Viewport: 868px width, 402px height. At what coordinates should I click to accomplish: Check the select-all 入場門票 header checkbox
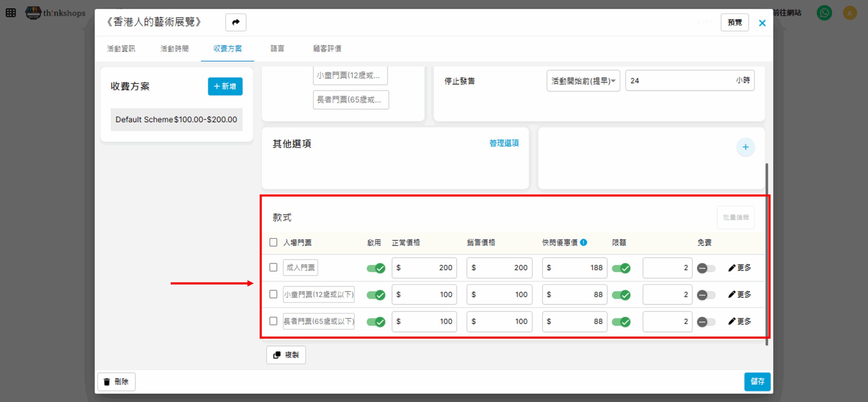click(273, 242)
